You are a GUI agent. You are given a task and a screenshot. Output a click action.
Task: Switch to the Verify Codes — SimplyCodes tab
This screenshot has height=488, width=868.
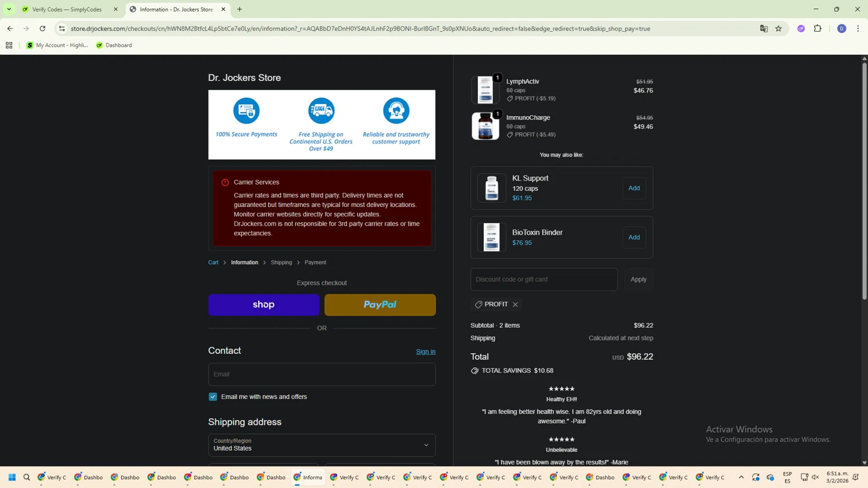pos(67,9)
